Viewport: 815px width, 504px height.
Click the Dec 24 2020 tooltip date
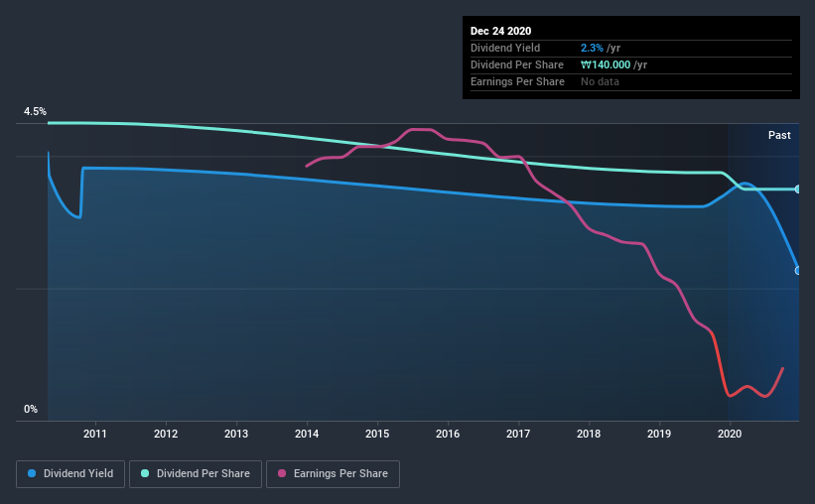tap(500, 31)
